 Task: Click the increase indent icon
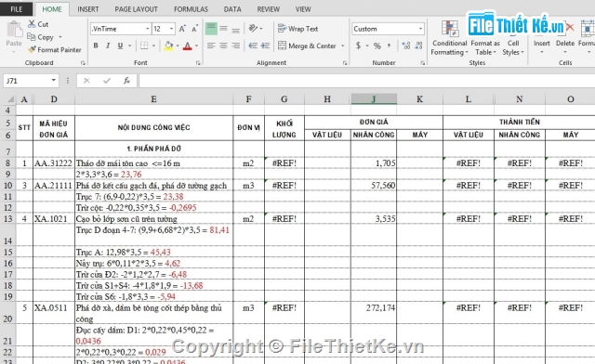(x=265, y=45)
